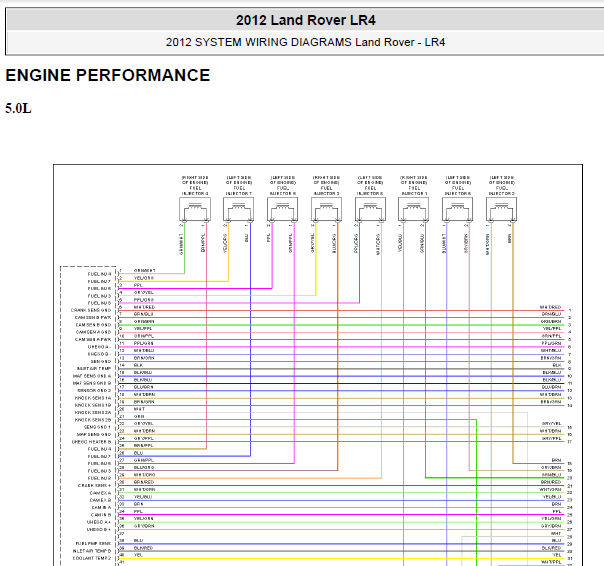Image resolution: width=604 pixels, height=566 pixels.
Task: Click the "2012 SYSTEM WIRING DIAGRAMS" subtitle line
Action: click(x=305, y=42)
